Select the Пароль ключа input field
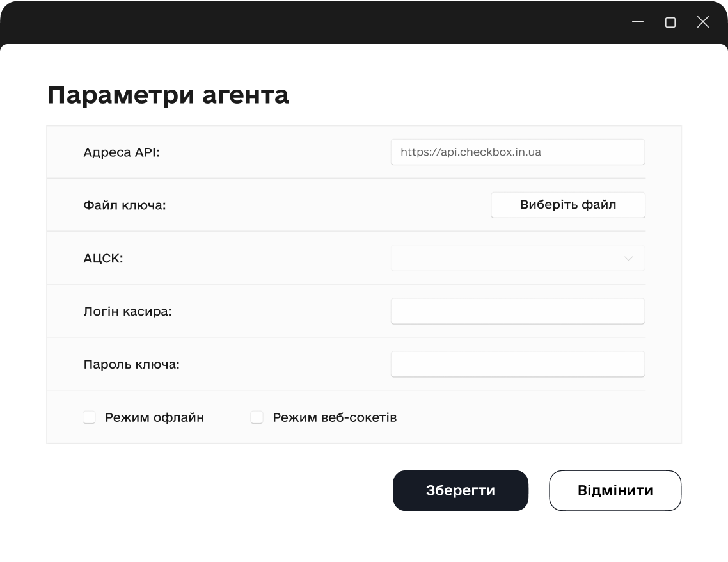 (x=517, y=364)
